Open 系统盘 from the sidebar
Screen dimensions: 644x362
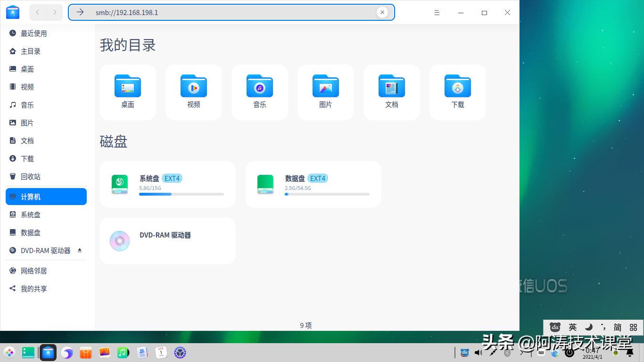46,215
